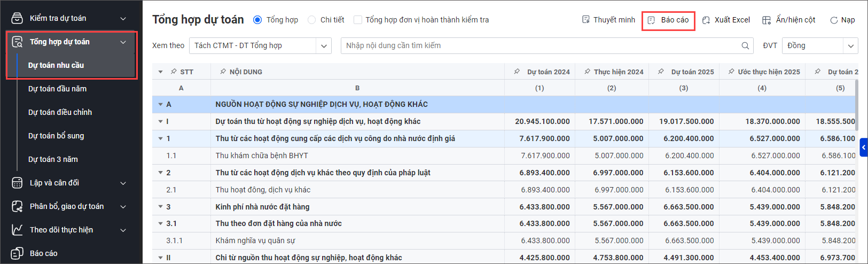Click the Xuất Excel button

click(726, 20)
